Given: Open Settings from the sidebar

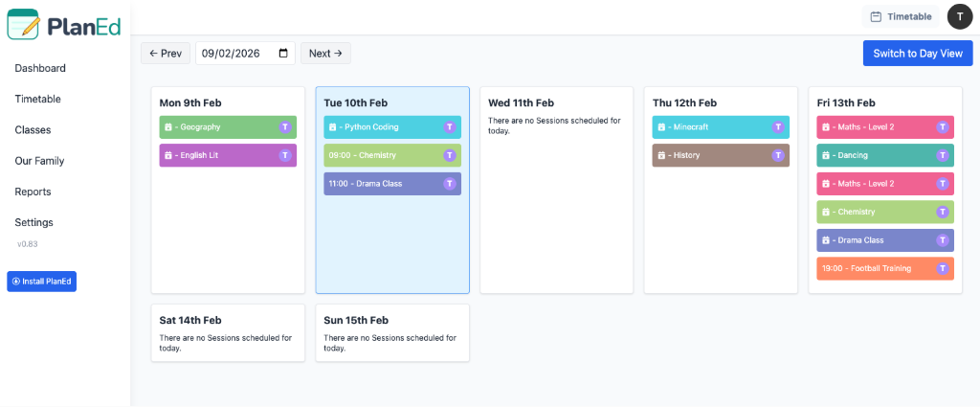Looking at the screenshot, I should [x=33, y=222].
